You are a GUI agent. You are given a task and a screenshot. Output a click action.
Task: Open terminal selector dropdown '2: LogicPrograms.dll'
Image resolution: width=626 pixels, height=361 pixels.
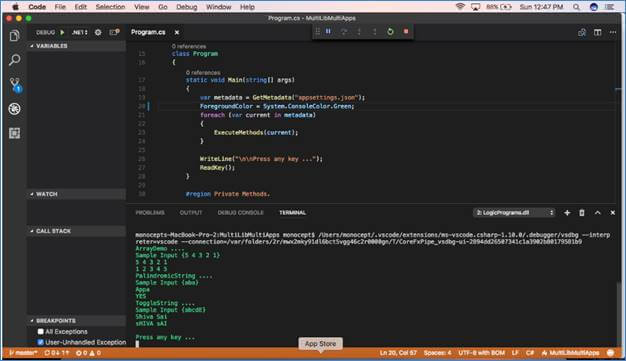coord(514,213)
